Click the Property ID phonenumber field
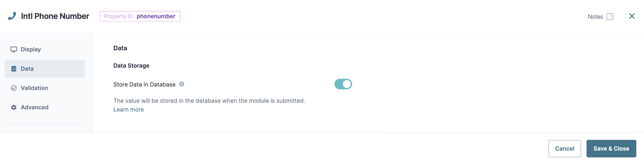Image resolution: width=644 pixels, height=162 pixels. tap(140, 16)
